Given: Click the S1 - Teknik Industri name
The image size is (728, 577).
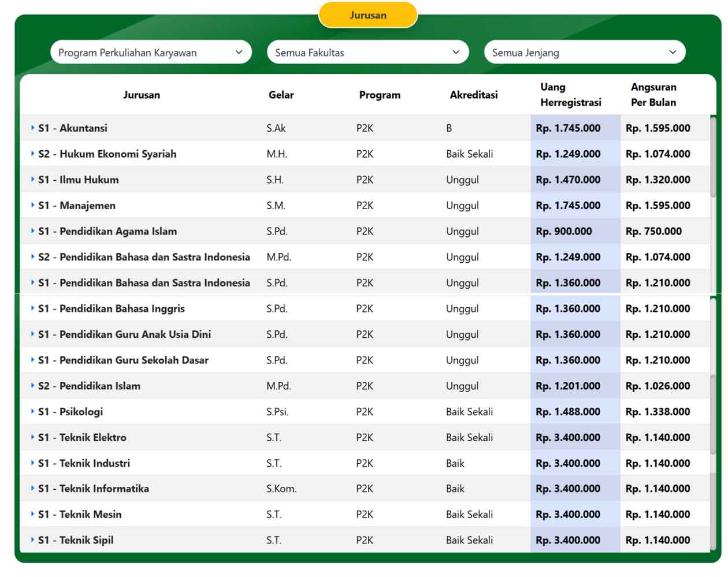Looking at the screenshot, I should click(x=84, y=463).
